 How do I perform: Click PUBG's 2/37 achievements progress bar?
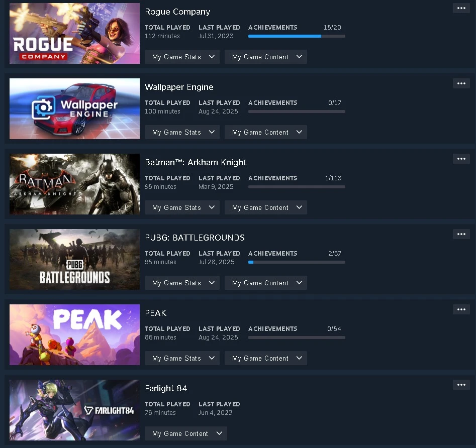pos(297,262)
